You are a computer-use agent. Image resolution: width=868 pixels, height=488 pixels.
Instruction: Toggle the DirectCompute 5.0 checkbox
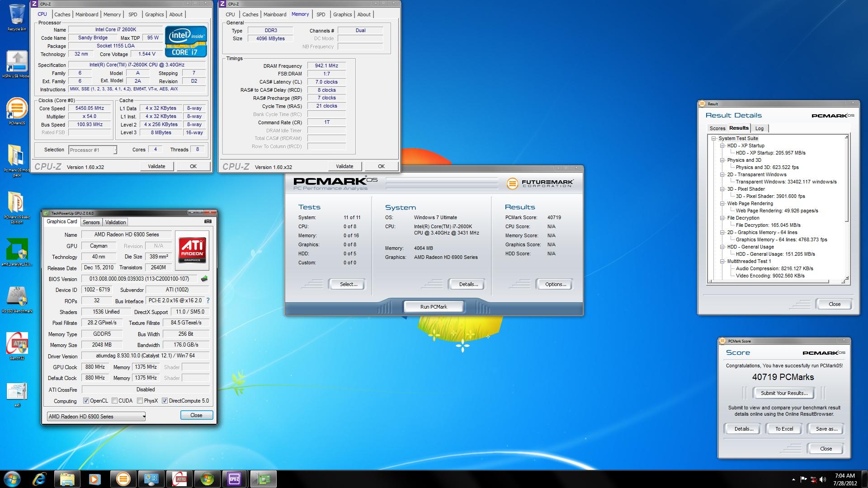165,401
